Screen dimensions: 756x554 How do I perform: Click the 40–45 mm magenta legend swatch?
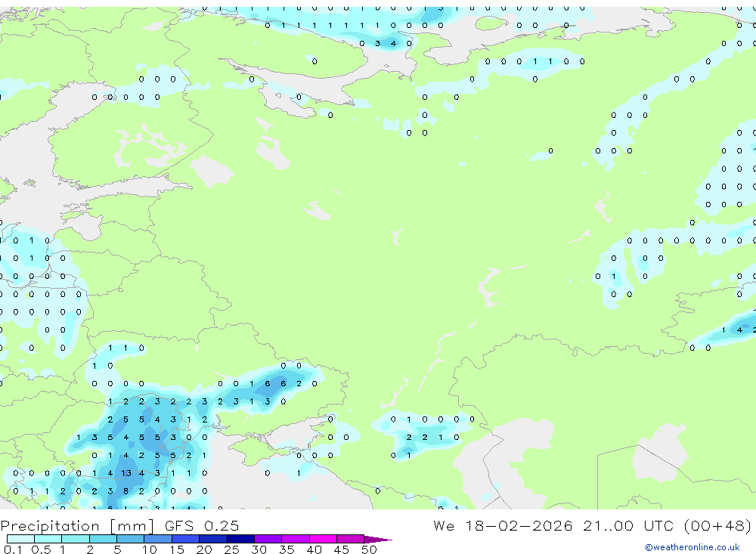(x=323, y=539)
